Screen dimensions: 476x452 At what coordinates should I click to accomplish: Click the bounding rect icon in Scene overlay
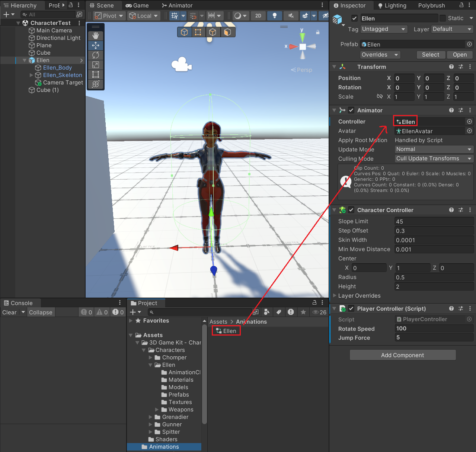point(198,32)
